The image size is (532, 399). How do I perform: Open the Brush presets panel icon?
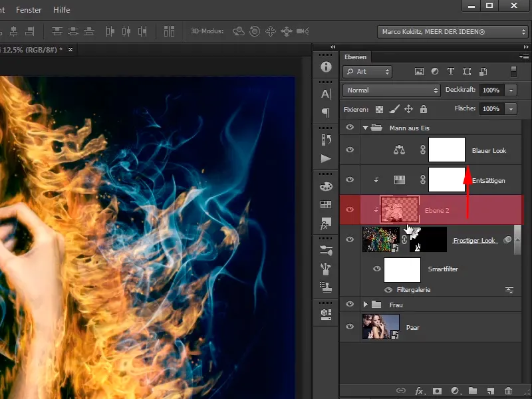coord(326,251)
